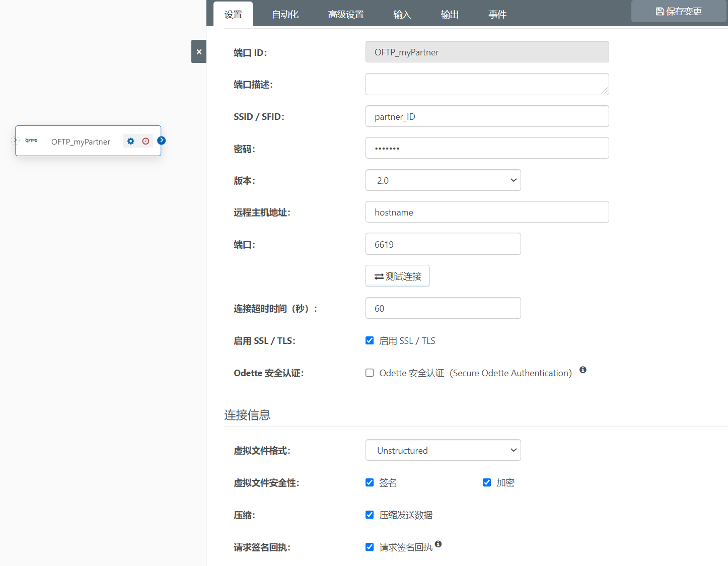728x566 pixels.
Task: Show info tooltip for Odette 安全认证
Action: [583, 370]
